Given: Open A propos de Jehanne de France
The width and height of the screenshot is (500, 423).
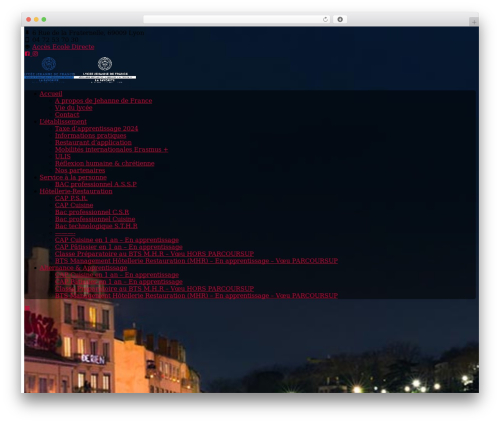Looking at the screenshot, I should (104, 101).
